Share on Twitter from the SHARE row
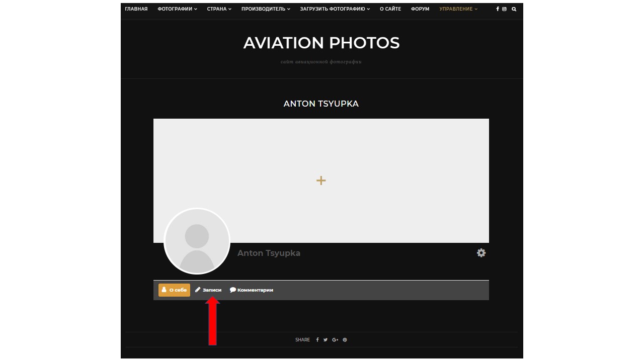Image resolution: width=644 pixels, height=362 pixels. (x=326, y=340)
